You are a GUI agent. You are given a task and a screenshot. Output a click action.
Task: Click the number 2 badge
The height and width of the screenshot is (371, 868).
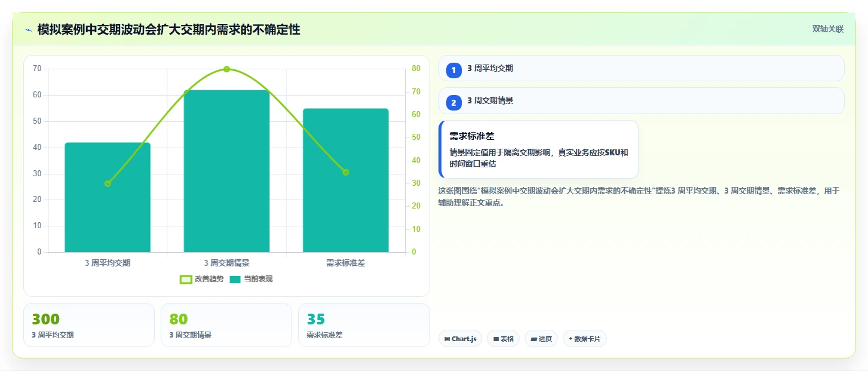coord(453,103)
